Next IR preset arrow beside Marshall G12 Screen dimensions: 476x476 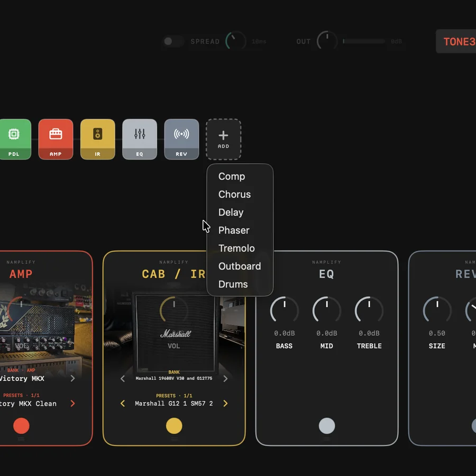225,404
